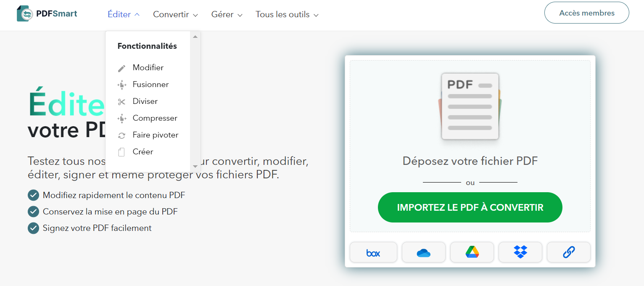Screen dimensions: 644x286
Task: Import a PDF from Dropbox
Action: click(x=520, y=252)
